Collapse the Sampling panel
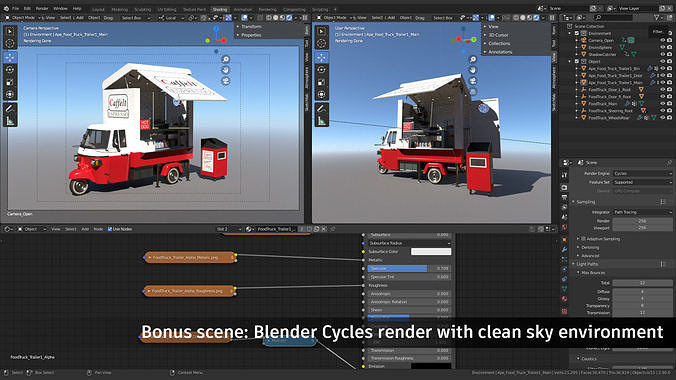 [584, 202]
